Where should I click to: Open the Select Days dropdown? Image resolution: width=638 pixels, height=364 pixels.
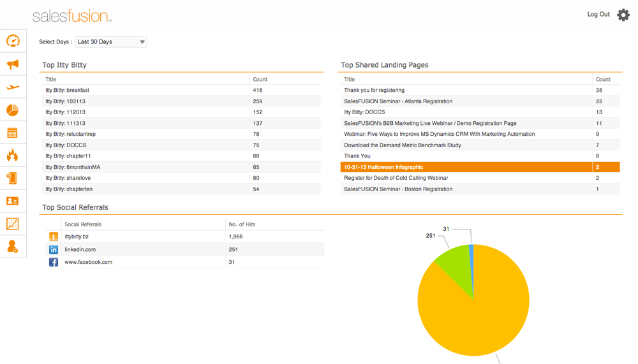point(110,41)
